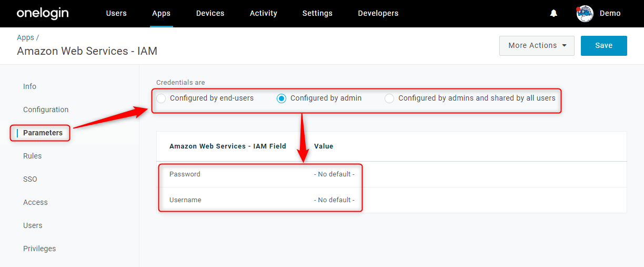Open the Username parameter row

click(x=391, y=200)
